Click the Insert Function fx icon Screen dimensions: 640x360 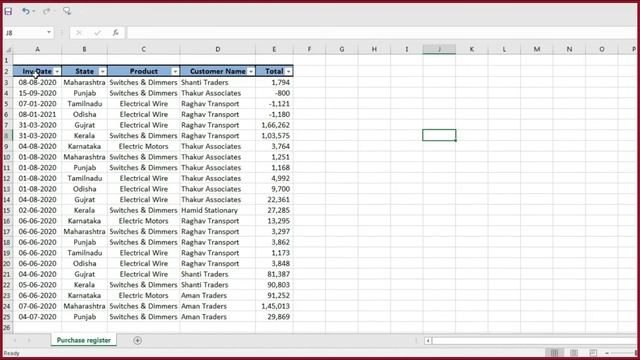tap(116, 33)
